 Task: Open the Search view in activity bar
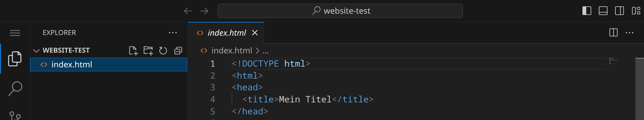(x=15, y=89)
